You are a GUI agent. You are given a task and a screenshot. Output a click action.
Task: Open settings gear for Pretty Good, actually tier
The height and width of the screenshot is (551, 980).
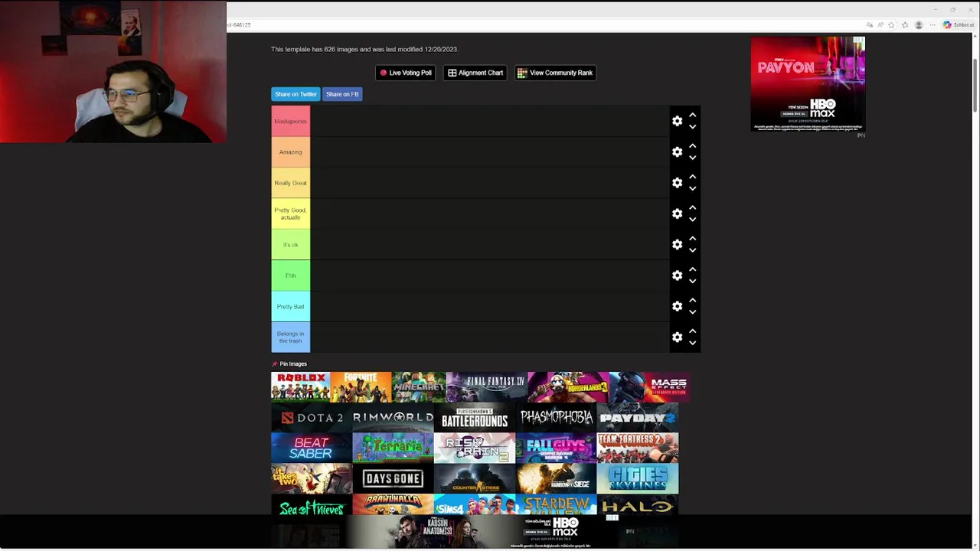677,214
